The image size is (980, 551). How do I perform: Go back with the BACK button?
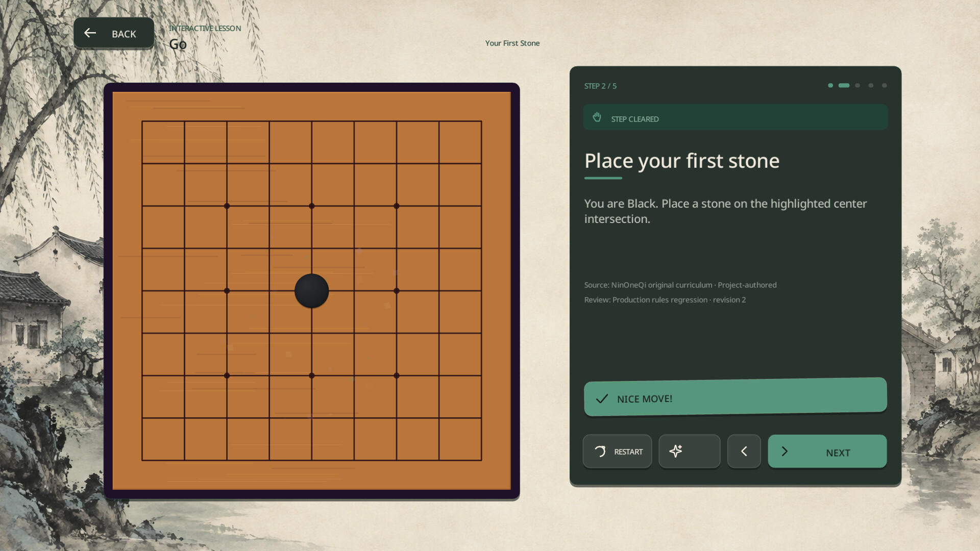(114, 34)
